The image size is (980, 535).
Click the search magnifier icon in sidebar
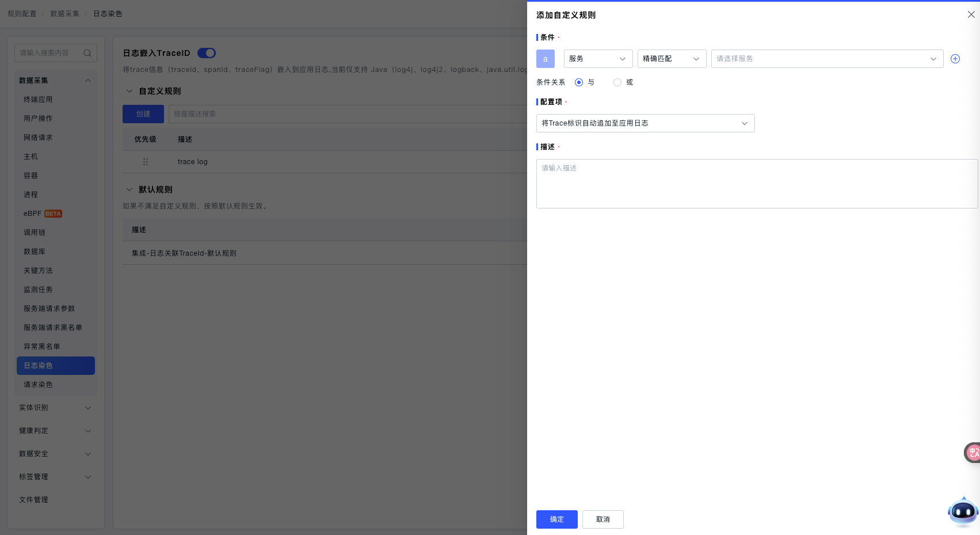tap(87, 53)
